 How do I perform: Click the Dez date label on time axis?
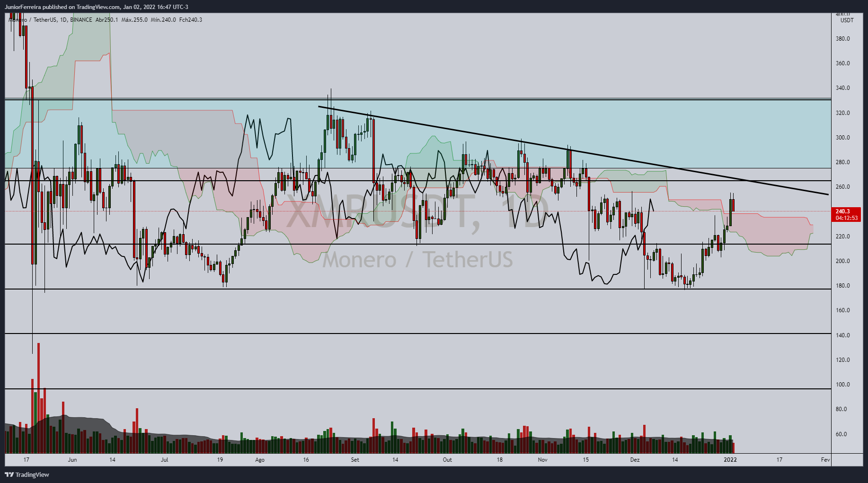point(635,460)
